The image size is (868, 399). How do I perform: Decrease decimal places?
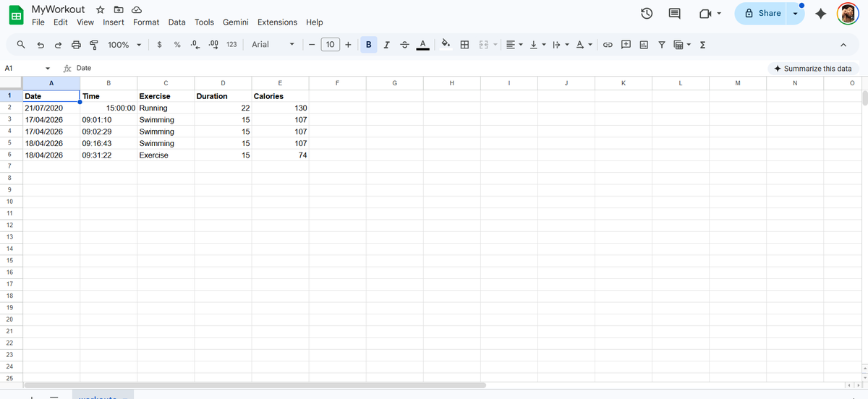click(x=195, y=45)
